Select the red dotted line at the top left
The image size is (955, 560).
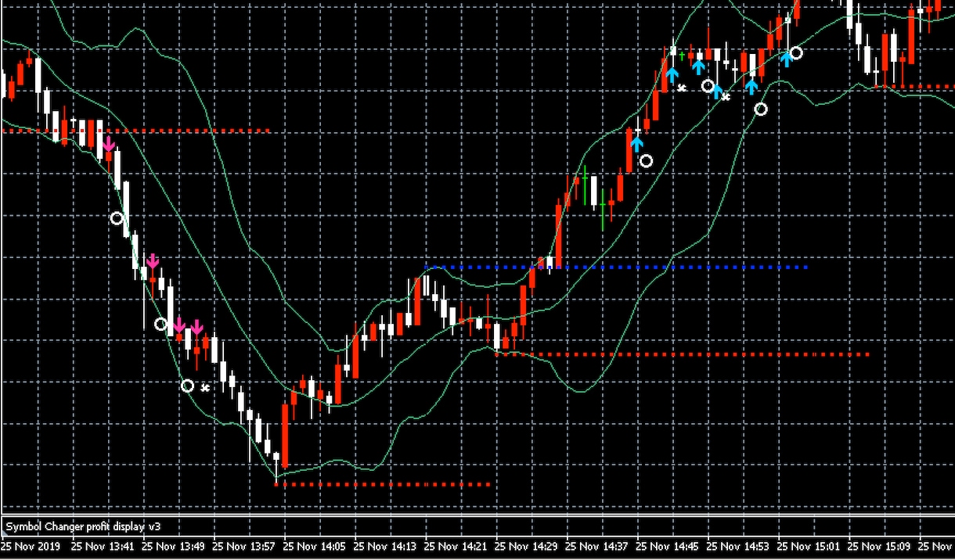136,131
